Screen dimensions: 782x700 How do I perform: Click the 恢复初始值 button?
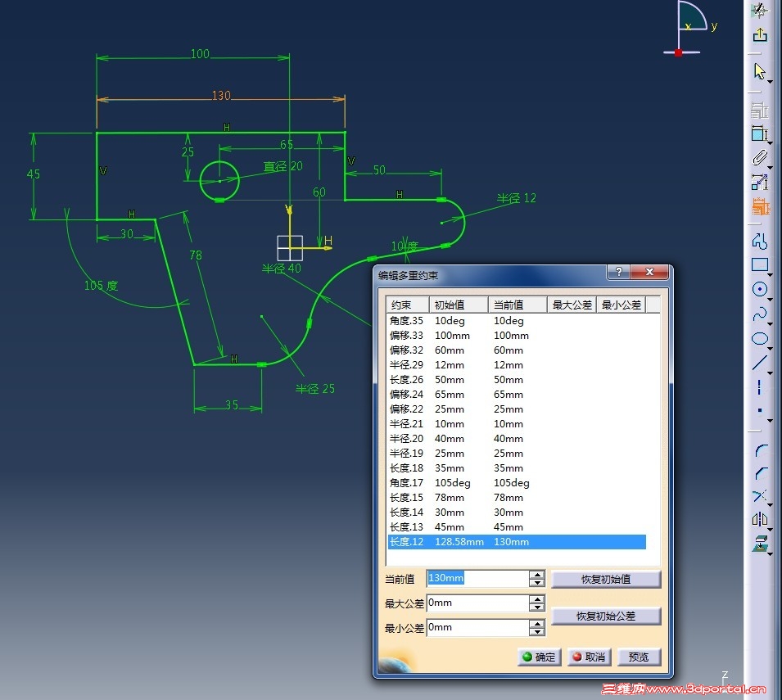pyautogui.click(x=606, y=580)
